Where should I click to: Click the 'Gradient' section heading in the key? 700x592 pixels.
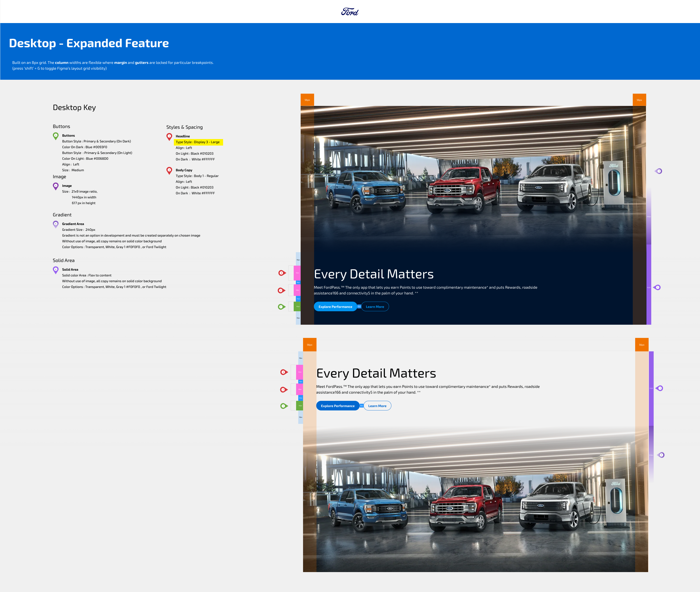click(x=62, y=215)
